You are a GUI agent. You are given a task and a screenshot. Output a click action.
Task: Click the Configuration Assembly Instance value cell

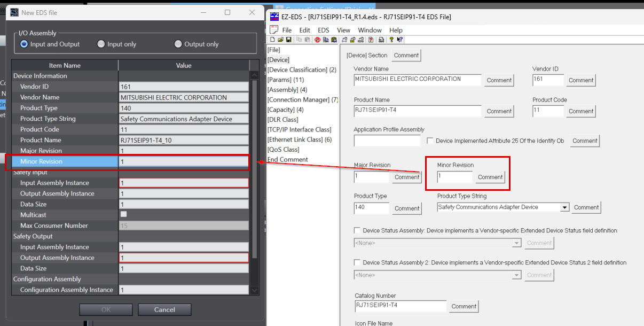pyautogui.click(x=184, y=290)
